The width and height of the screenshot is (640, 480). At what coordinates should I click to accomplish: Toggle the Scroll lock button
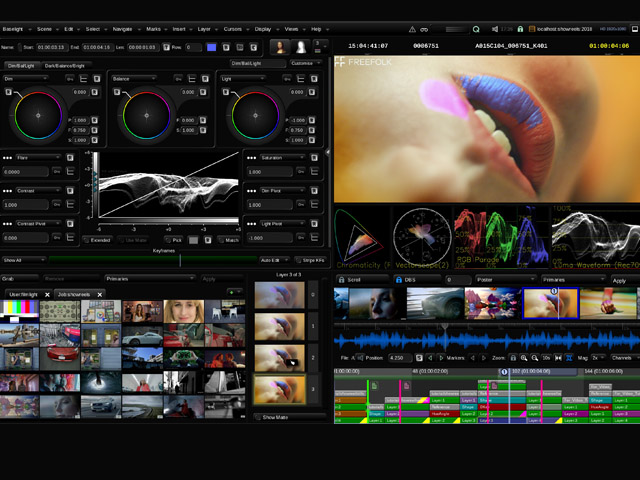coord(362,280)
